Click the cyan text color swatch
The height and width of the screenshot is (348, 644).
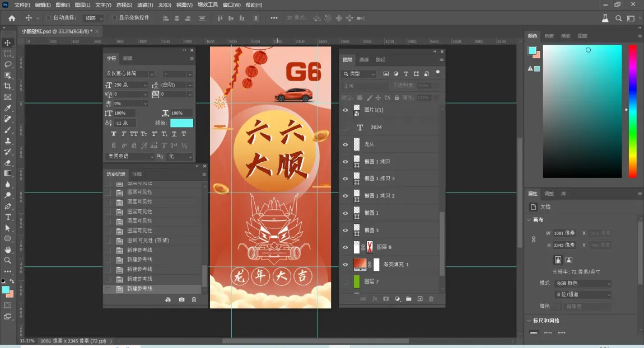(x=181, y=123)
